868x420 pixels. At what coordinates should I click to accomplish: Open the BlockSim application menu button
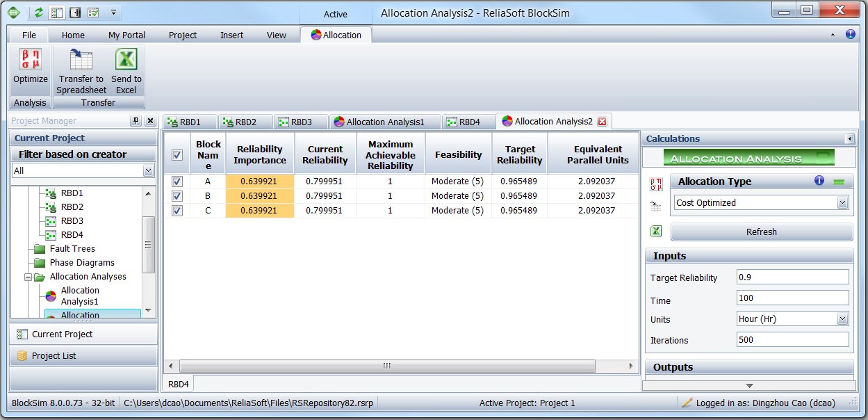pos(14,13)
